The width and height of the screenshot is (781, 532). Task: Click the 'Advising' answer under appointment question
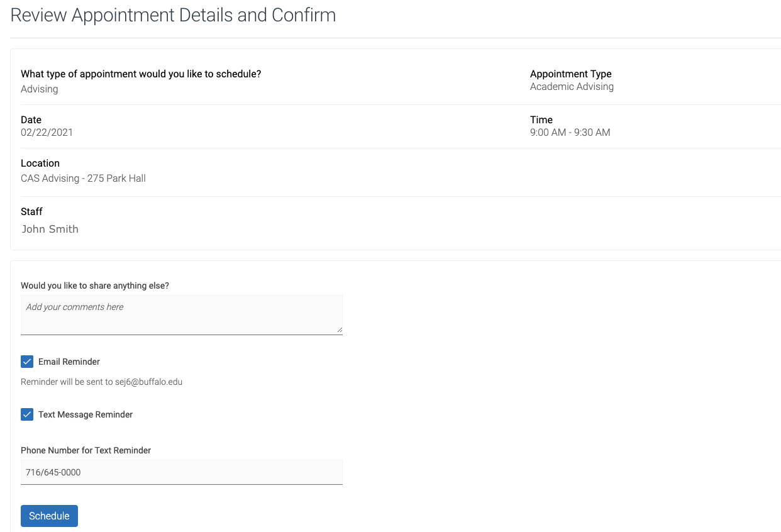(x=39, y=89)
